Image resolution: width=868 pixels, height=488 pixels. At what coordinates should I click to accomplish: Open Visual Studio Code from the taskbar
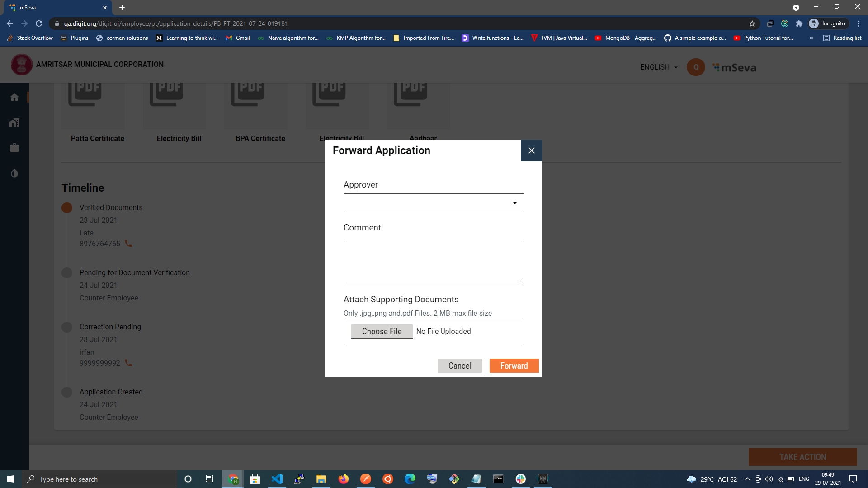coord(277,479)
